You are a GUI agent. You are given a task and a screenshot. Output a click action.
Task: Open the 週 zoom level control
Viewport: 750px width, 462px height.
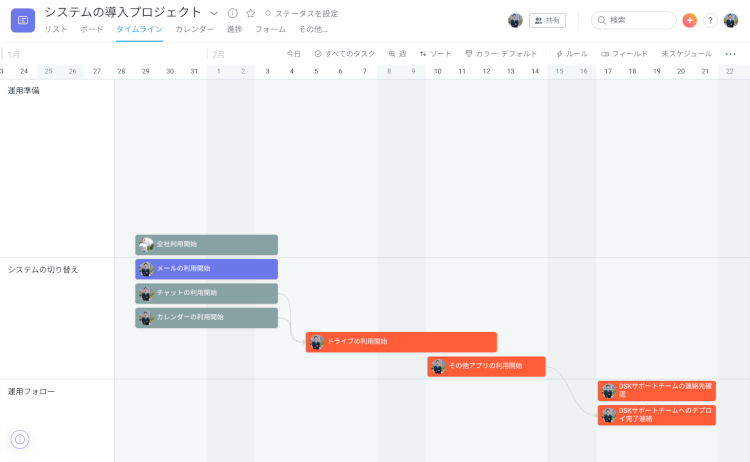pos(397,54)
